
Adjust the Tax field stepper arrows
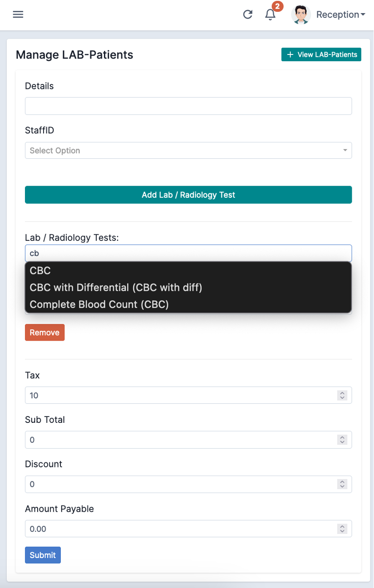pos(342,395)
